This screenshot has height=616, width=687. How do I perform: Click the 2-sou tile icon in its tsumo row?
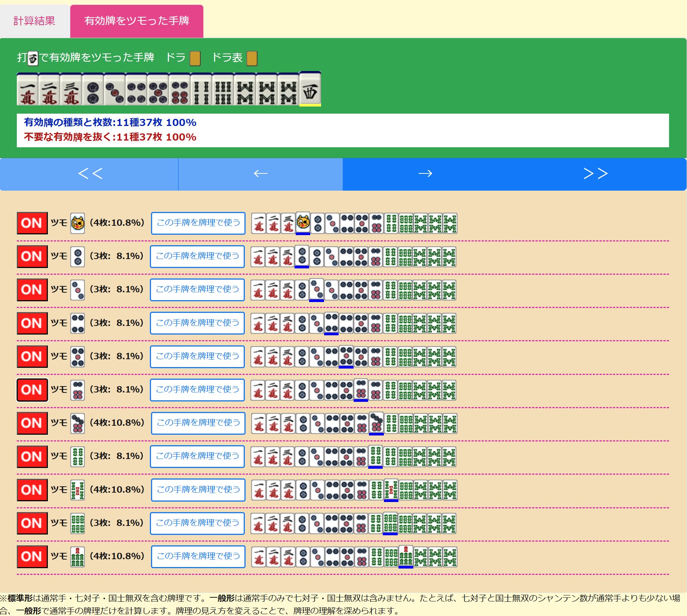point(77,456)
